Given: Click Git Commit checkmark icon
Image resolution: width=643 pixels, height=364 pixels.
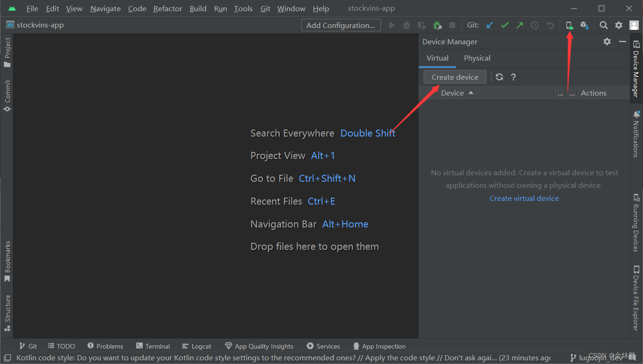Looking at the screenshot, I should pos(505,25).
